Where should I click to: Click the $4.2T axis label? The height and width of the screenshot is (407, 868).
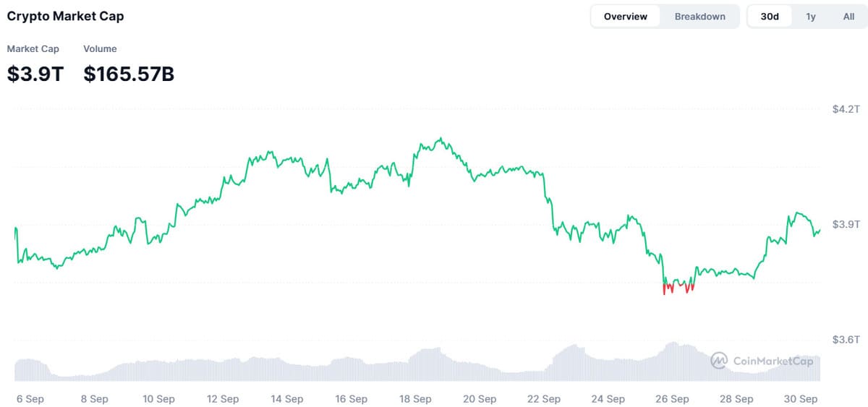point(846,109)
